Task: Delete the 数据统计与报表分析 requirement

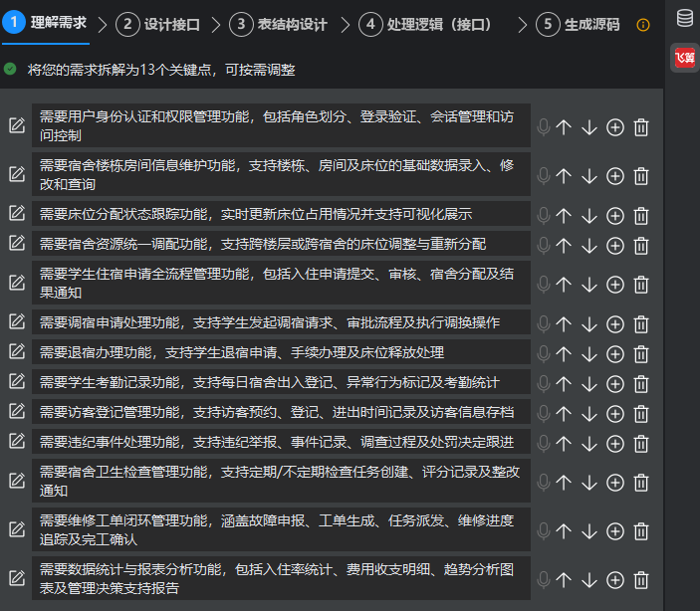Action: 641,580
